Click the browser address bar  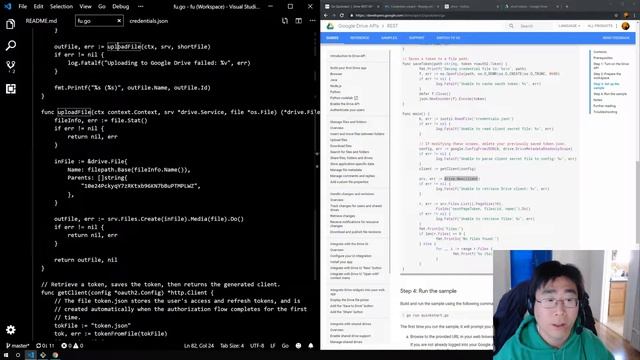[x=480, y=16]
